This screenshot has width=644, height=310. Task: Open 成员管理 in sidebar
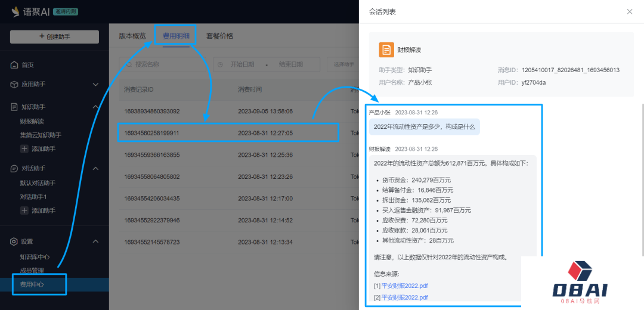pos(32,270)
